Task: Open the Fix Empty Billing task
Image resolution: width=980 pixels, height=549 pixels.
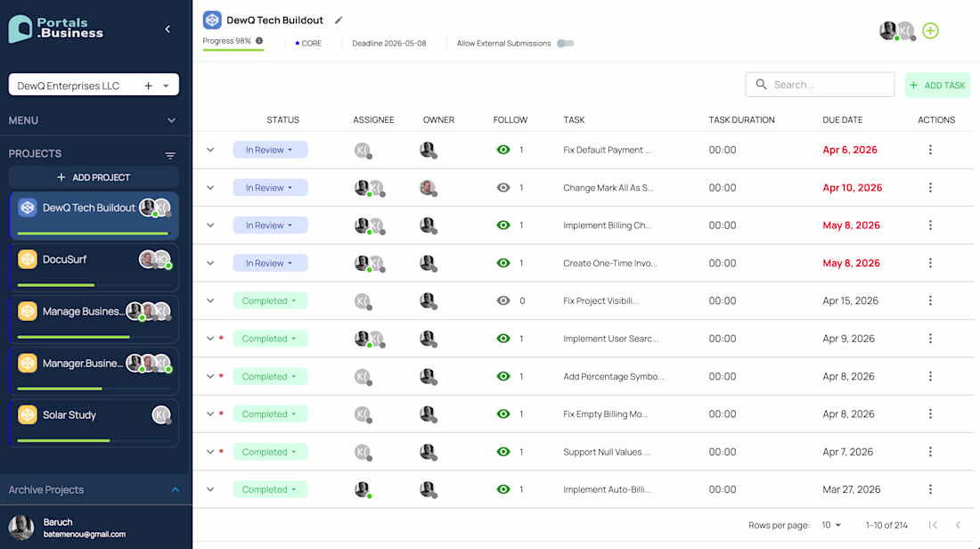Action: tap(605, 414)
